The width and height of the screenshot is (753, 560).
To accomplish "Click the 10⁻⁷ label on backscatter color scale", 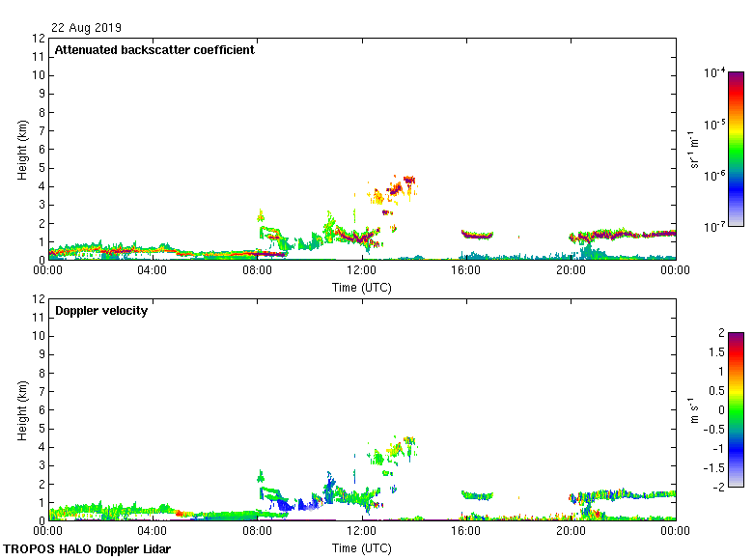I will coord(714,227).
